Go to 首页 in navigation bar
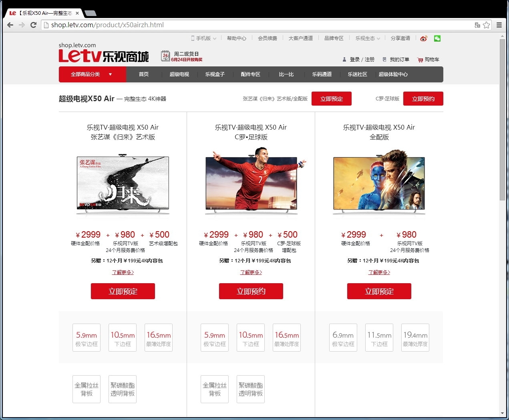Image resolution: width=509 pixels, height=420 pixels. [144, 74]
